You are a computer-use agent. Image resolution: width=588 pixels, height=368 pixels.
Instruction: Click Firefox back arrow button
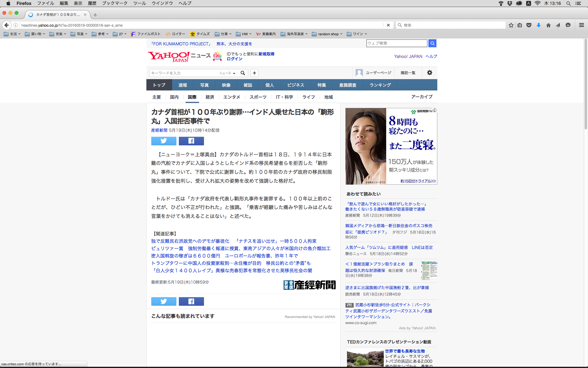click(x=7, y=25)
